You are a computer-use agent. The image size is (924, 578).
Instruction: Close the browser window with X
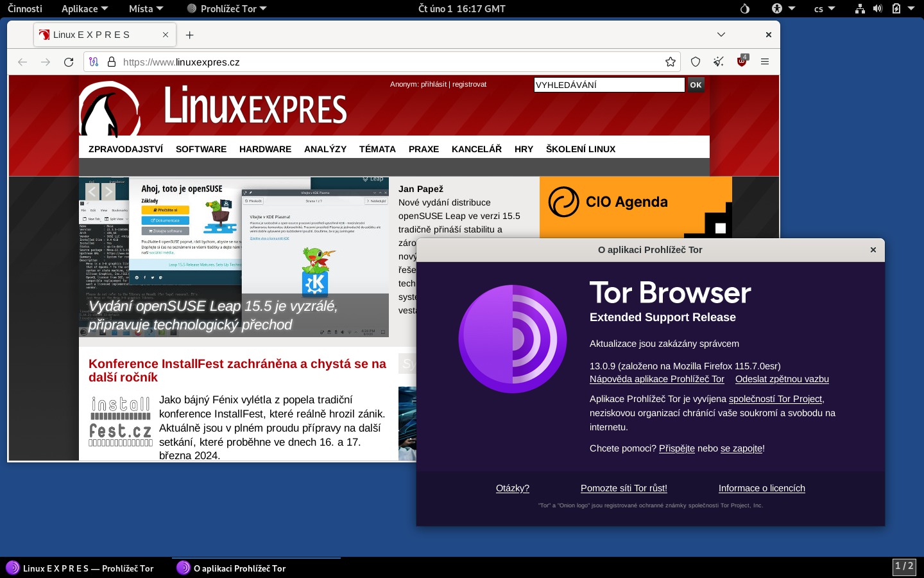(x=768, y=35)
